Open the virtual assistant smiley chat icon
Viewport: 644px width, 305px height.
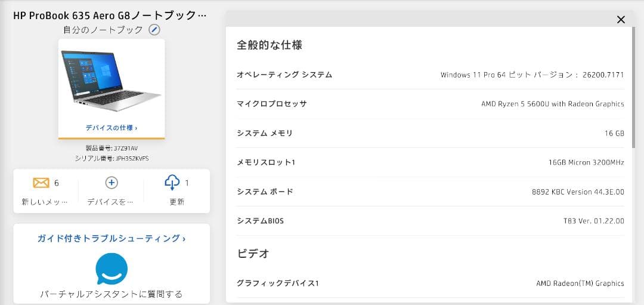(x=112, y=269)
